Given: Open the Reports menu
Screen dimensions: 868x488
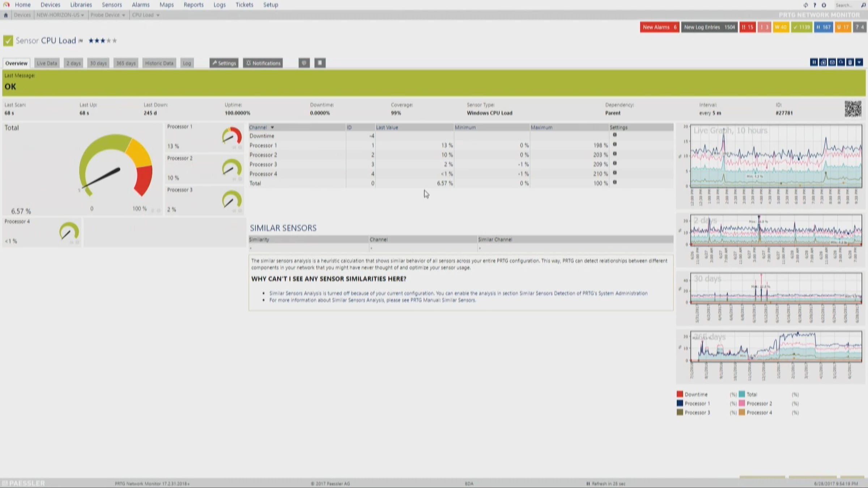Looking at the screenshot, I should coord(193,5).
